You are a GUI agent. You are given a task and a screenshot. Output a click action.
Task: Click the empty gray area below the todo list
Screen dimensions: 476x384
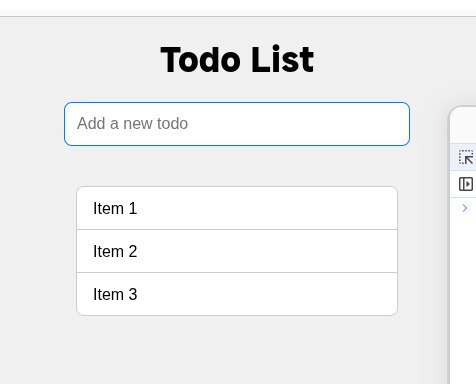[237, 350]
